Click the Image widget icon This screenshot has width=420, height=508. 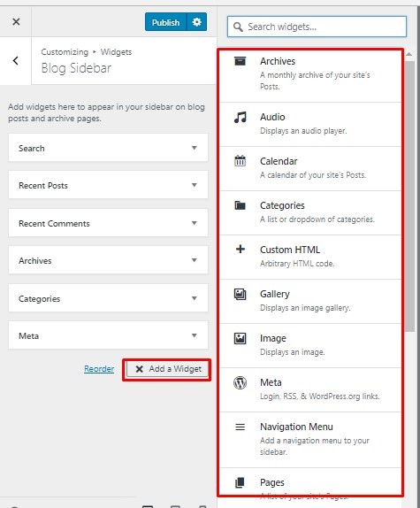tap(241, 338)
